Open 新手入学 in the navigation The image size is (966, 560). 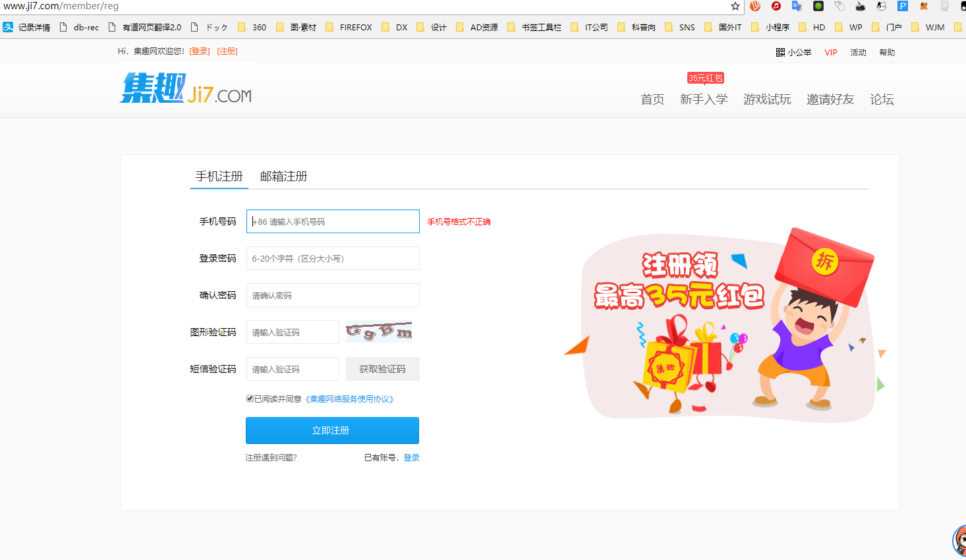[x=704, y=99]
